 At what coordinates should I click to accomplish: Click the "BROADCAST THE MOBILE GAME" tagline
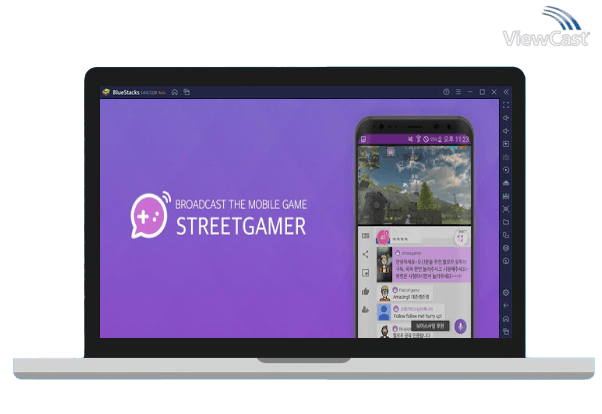point(241,204)
